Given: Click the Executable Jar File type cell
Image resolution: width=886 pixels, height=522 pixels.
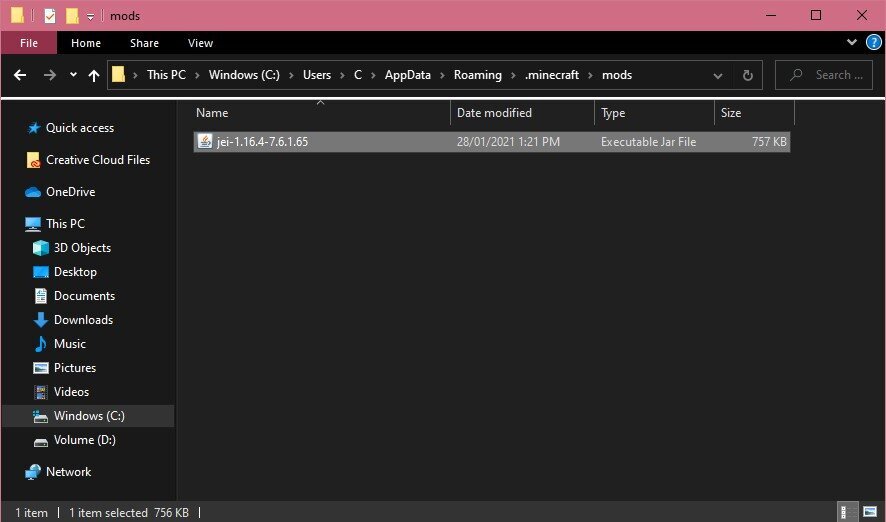Looking at the screenshot, I should click(648, 142).
